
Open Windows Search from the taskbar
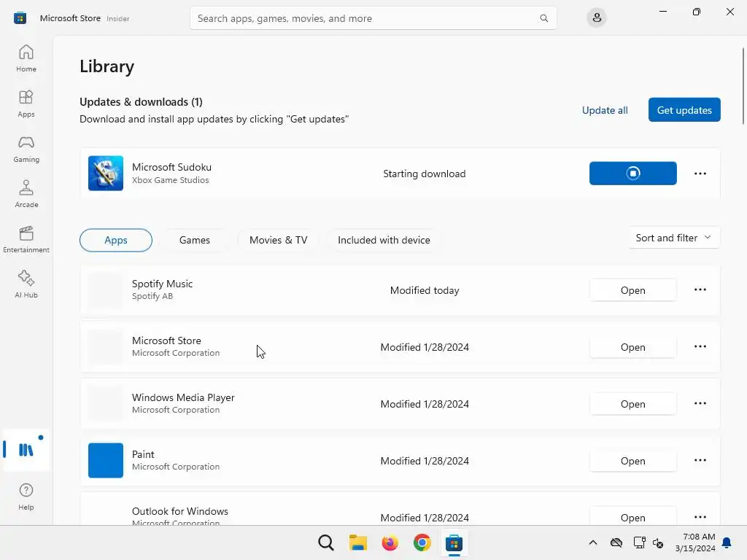click(x=326, y=542)
